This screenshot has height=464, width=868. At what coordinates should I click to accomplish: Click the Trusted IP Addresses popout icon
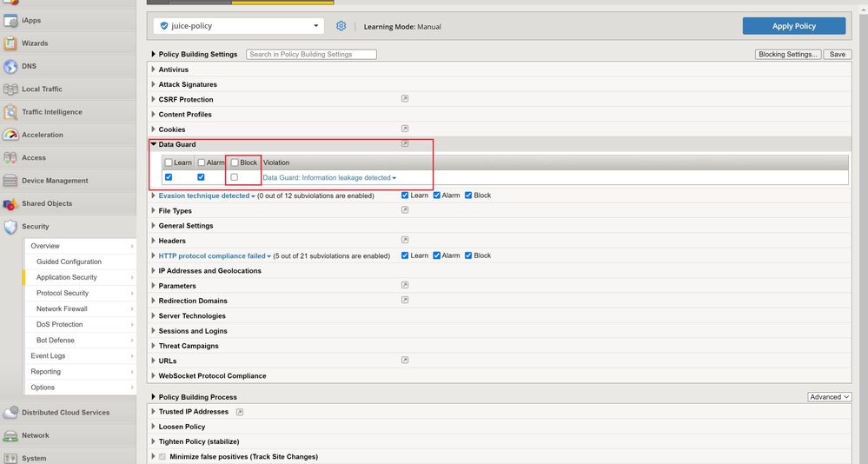240,412
